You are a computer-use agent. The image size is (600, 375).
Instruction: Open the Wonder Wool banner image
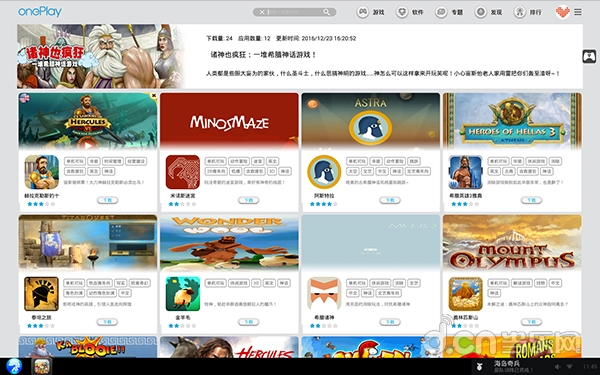coord(229,243)
